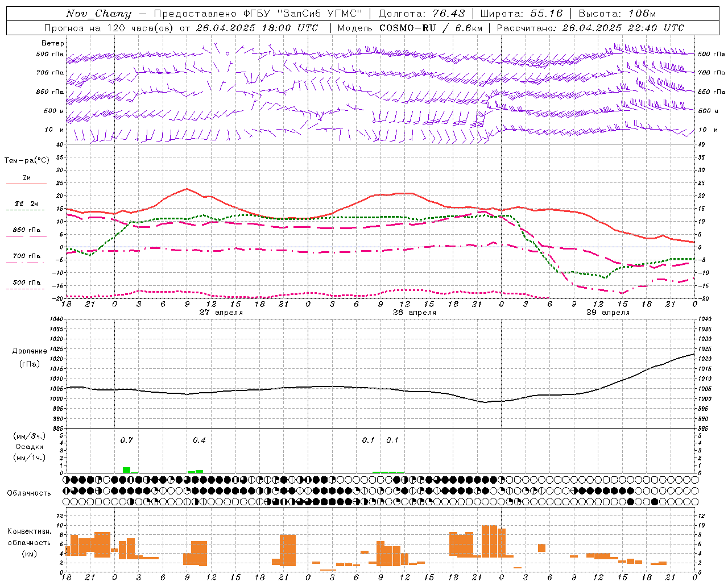Image resolution: width=728 pixels, height=582 pixels.
Task: Click the "Широта: 55.16" header value
Action: pos(522,14)
